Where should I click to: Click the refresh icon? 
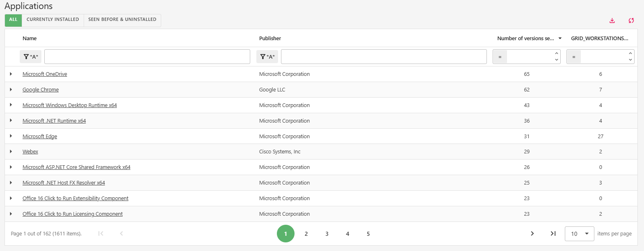coord(631,21)
